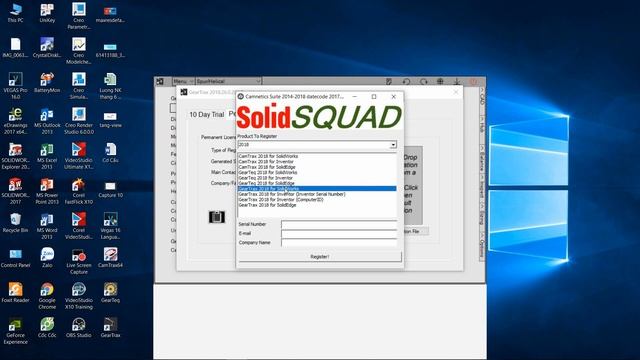Select the 10 Day Trial tab

click(x=207, y=115)
